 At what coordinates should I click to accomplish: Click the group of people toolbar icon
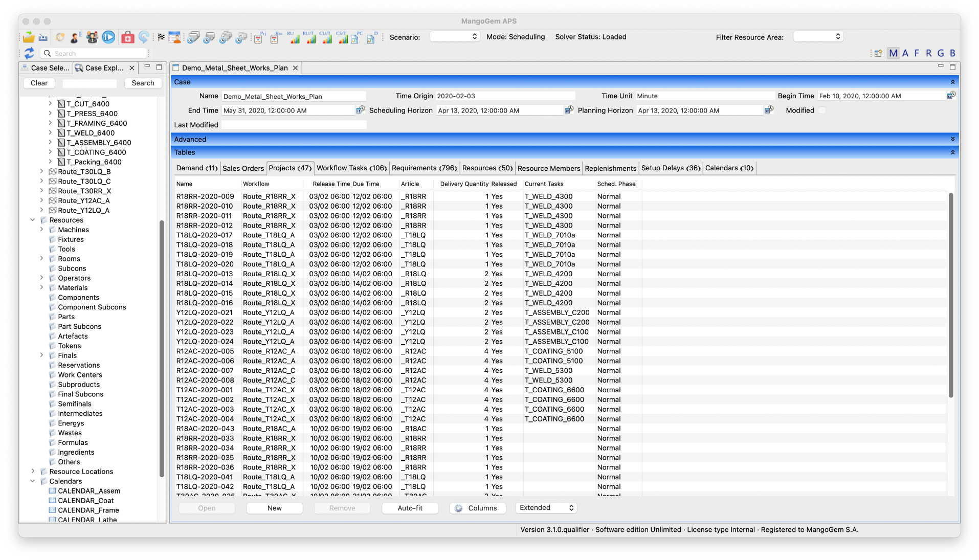pos(92,37)
